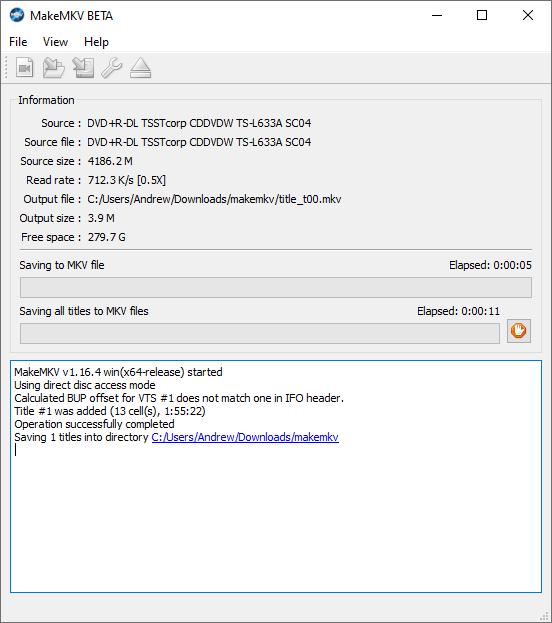The height and width of the screenshot is (623, 552).
Task: Click the Open files video icon
Action: pyautogui.click(x=25, y=68)
